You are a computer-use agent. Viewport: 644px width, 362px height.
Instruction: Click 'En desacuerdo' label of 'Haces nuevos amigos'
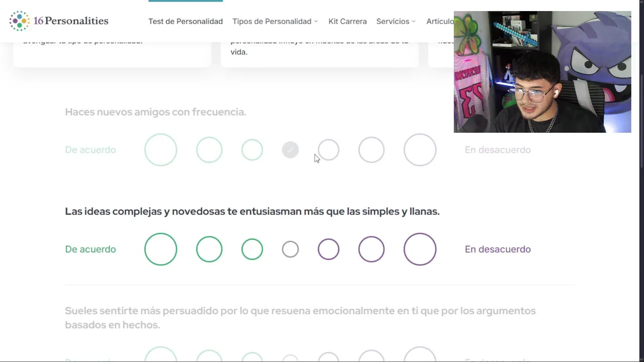[x=498, y=150]
